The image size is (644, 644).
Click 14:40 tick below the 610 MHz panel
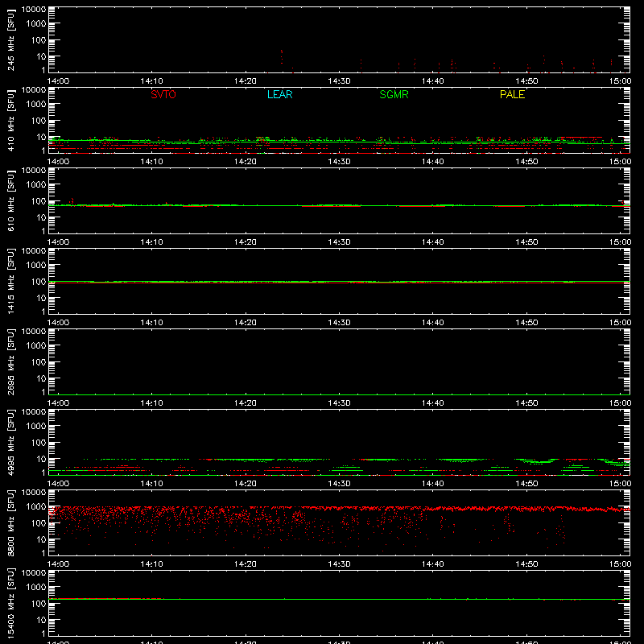point(433,242)
